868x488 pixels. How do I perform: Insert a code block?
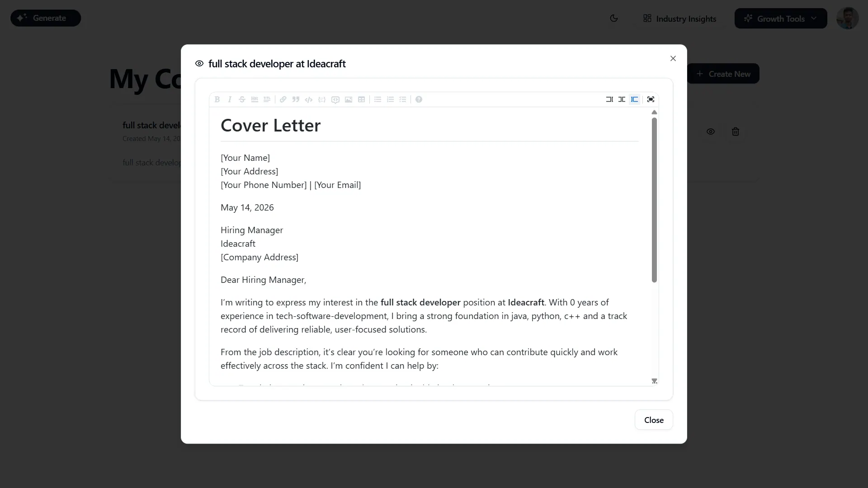point(322,99)
